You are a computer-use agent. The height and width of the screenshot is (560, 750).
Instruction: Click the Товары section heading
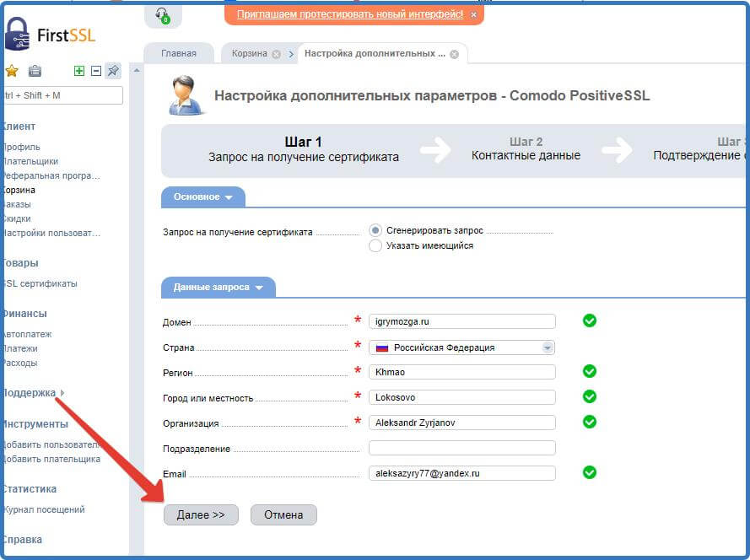tap(19, 263)
